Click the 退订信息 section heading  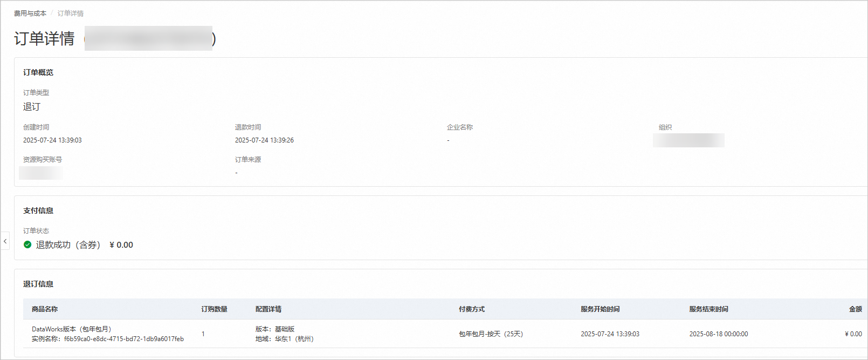(x=38, y=284)
